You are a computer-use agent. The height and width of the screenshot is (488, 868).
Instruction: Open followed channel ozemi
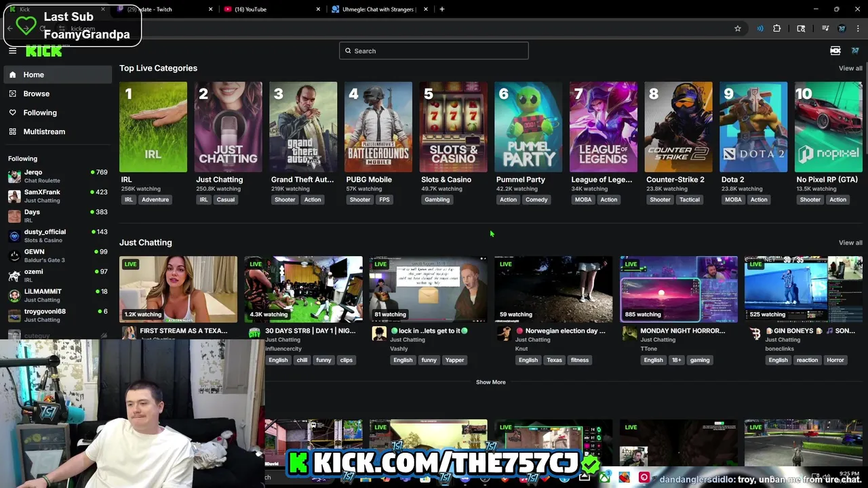click(x=58, y=275)
